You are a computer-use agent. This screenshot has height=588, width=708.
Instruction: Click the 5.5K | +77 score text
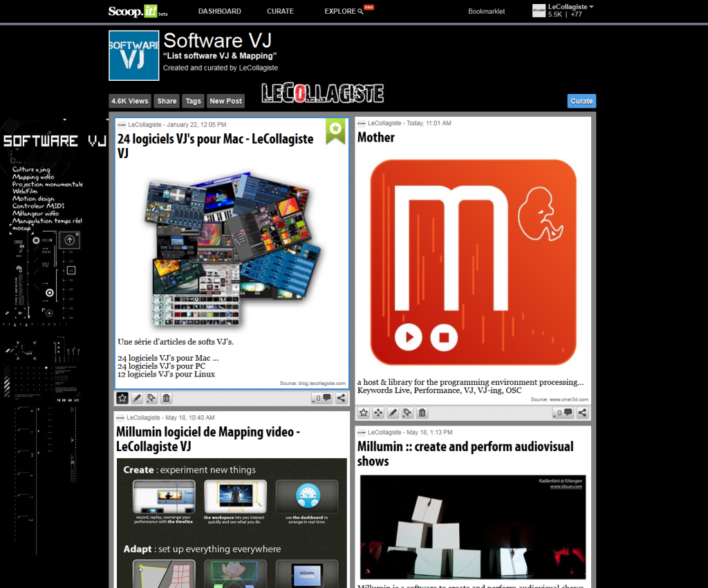point(565,15)
